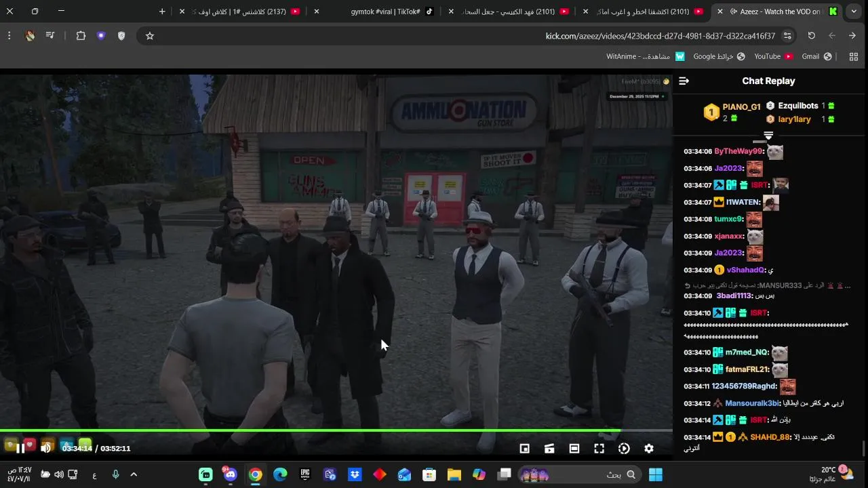Switch to the gymtok TikTok tab
The width and height of the screenshot is (868, 488).
tap(384, 12)
